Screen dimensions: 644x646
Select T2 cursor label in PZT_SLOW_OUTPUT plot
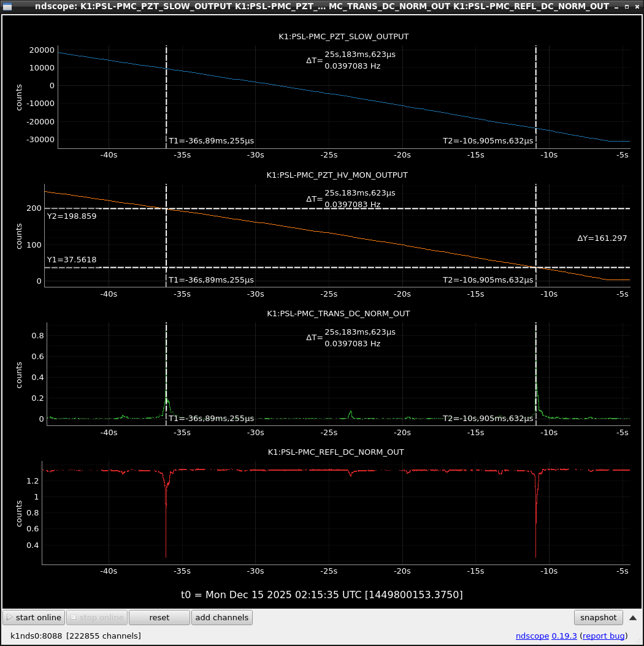click(488, 141)
